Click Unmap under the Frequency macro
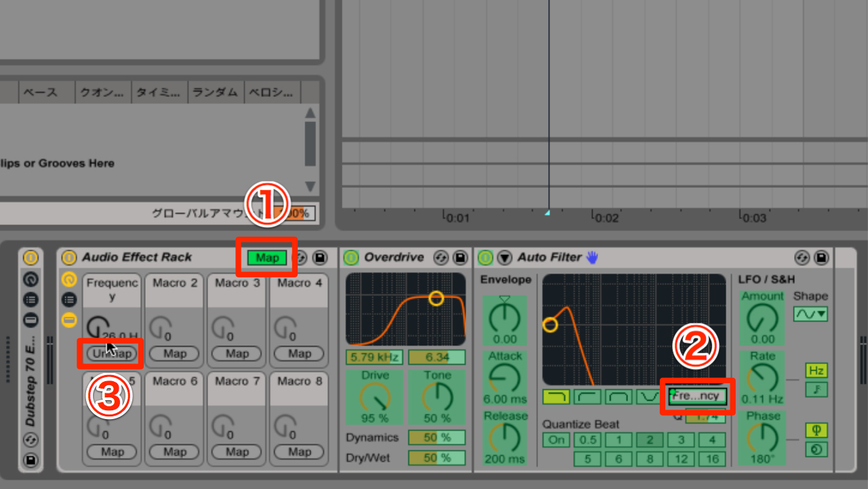The height and width of the screenshot is (489, 868). pyautogui.click(x=112, y=353)
